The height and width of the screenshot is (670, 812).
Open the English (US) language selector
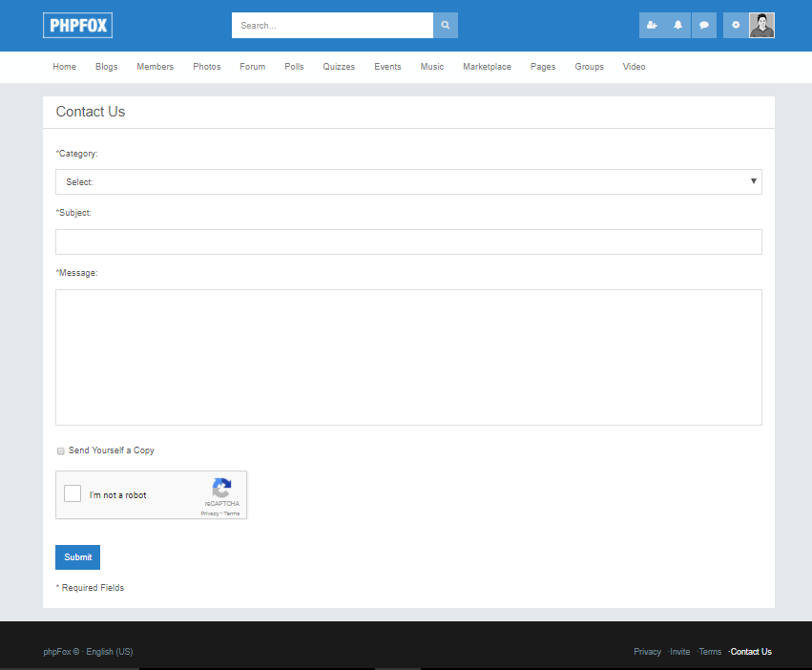pos(110,652)
